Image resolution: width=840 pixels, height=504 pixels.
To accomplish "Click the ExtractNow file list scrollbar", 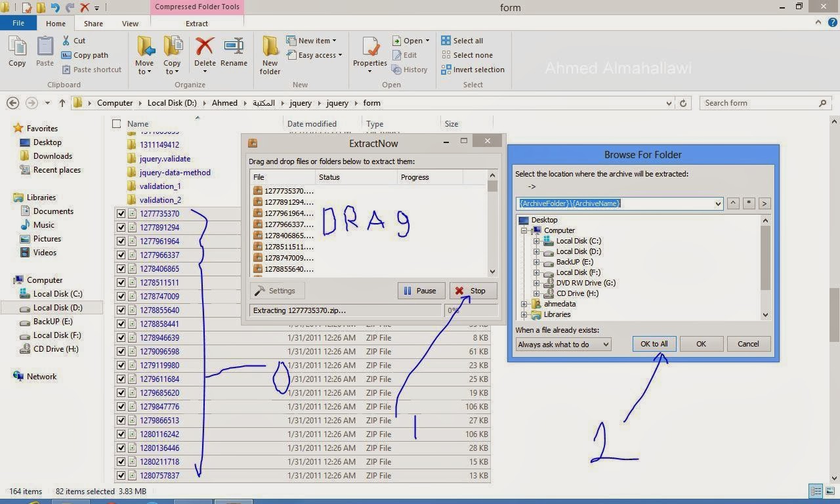I will pos(493,223).
